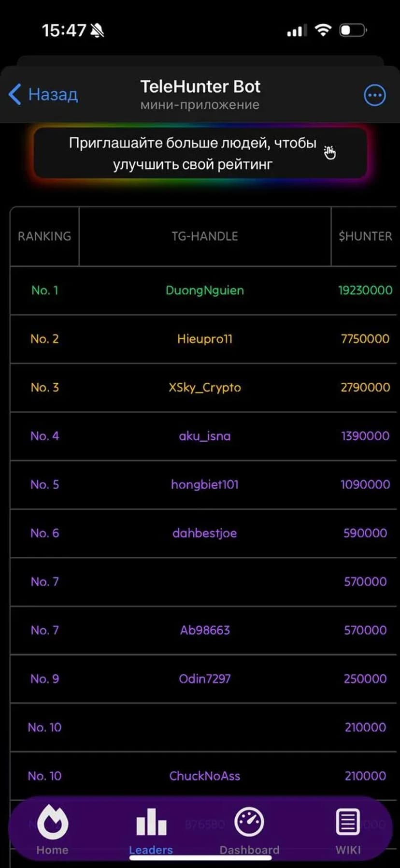
Task: Select the RANKING column header
Action: click(x=44, y=236)
